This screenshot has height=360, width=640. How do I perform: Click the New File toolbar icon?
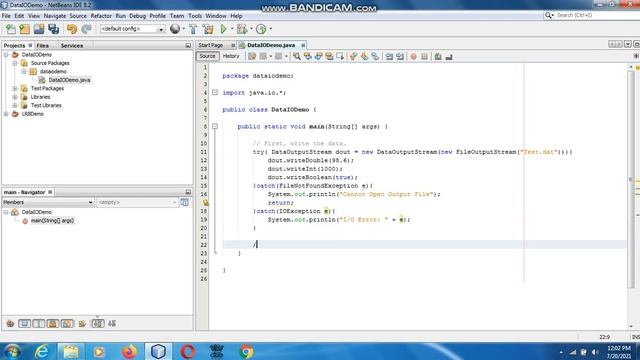11,29
